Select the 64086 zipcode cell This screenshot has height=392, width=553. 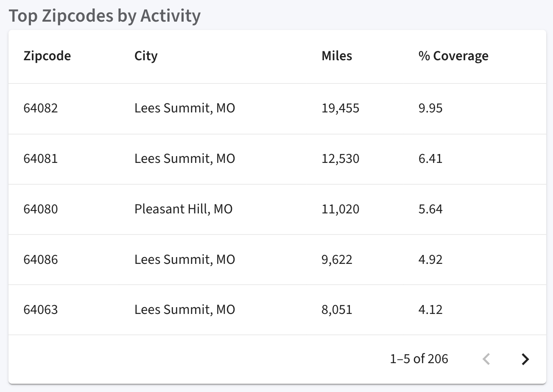click(41, 260)
